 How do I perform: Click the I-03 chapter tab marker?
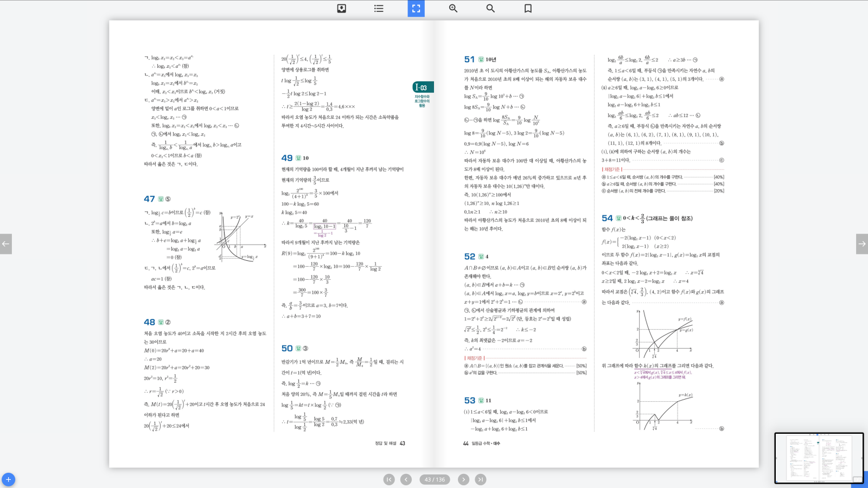coord(423,87)
